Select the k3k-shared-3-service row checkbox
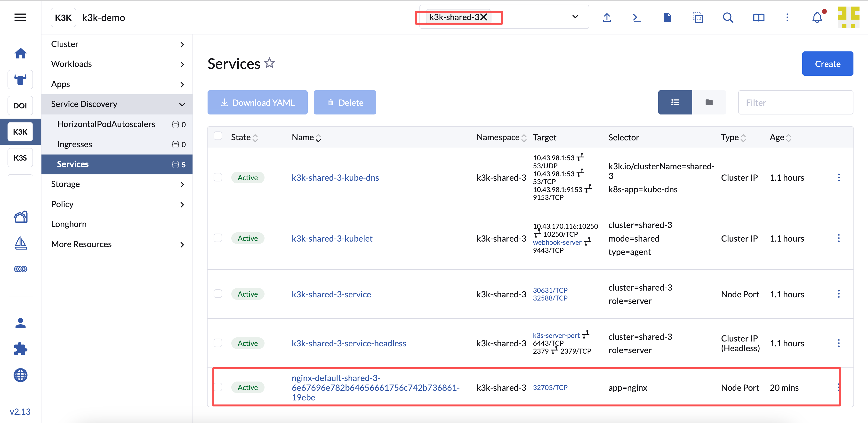This screenshot has width=868, height=423. click(x=218, y=293)
